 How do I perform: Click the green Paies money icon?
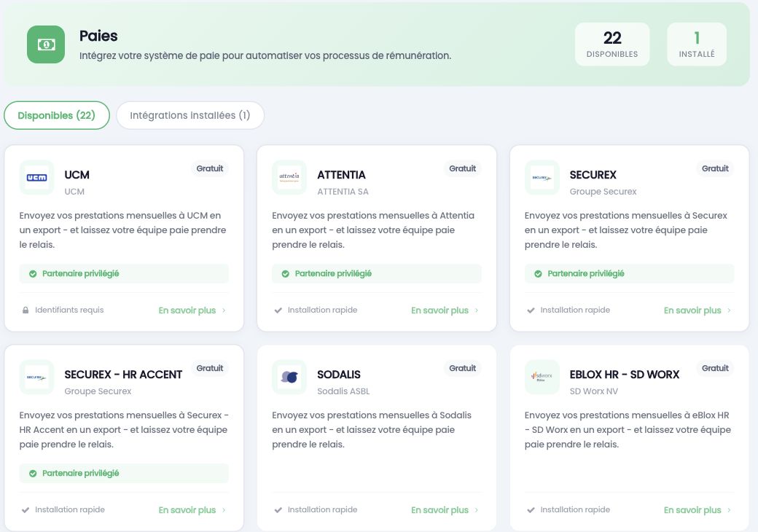click(46, 44)
